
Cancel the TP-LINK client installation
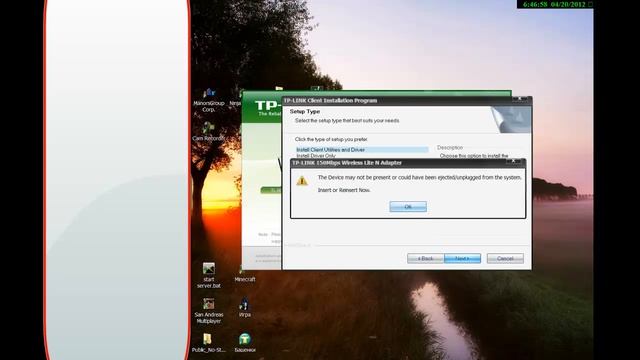click(x=505, y=258)
